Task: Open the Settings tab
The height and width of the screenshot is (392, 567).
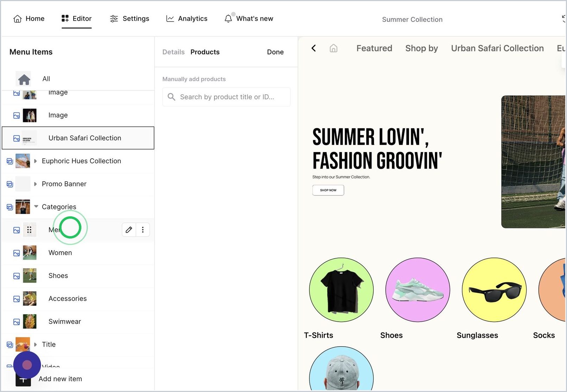Action: (129, 19)
